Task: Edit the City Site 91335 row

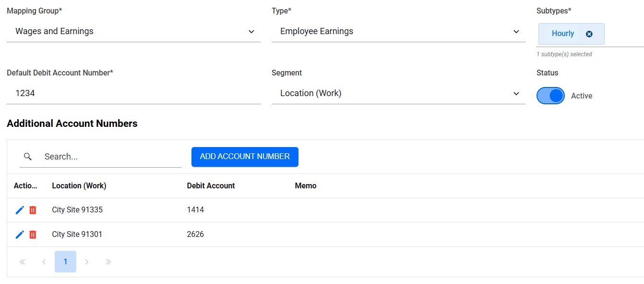Action: (20, 210)
